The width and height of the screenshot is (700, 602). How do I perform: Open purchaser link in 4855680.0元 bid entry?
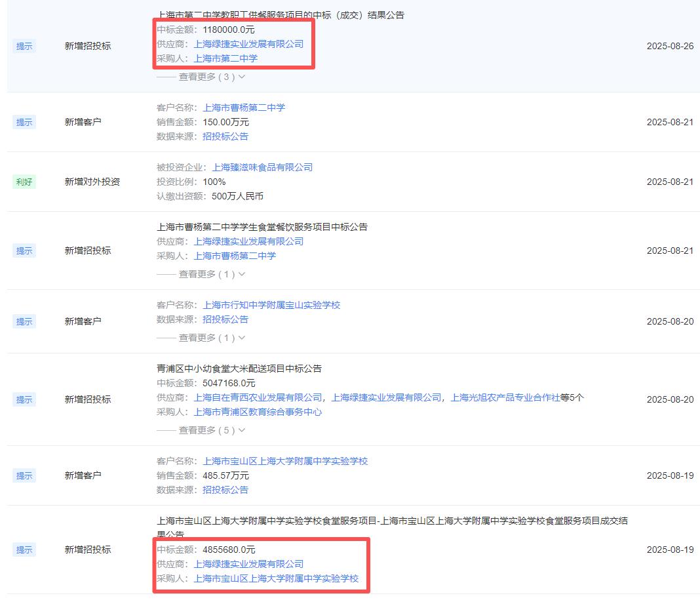click(x=276, y=578)
